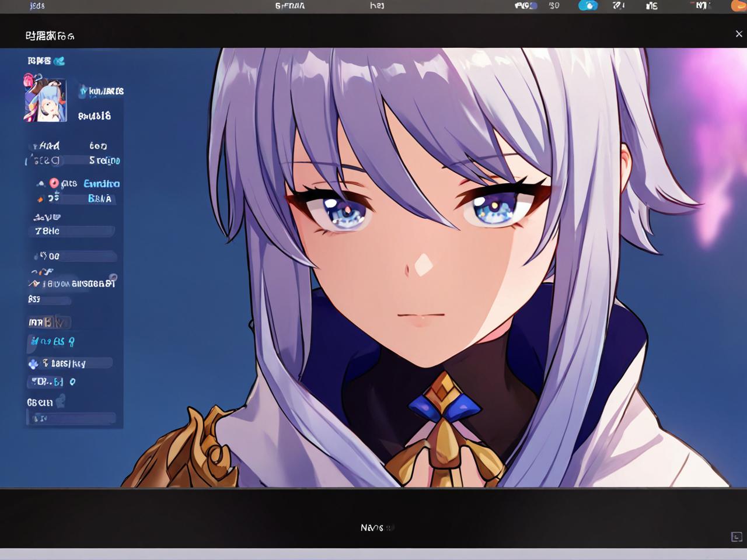Click the small round knob right of panel
This screenshot has height=560, width=747.
[x=113, y=278]
